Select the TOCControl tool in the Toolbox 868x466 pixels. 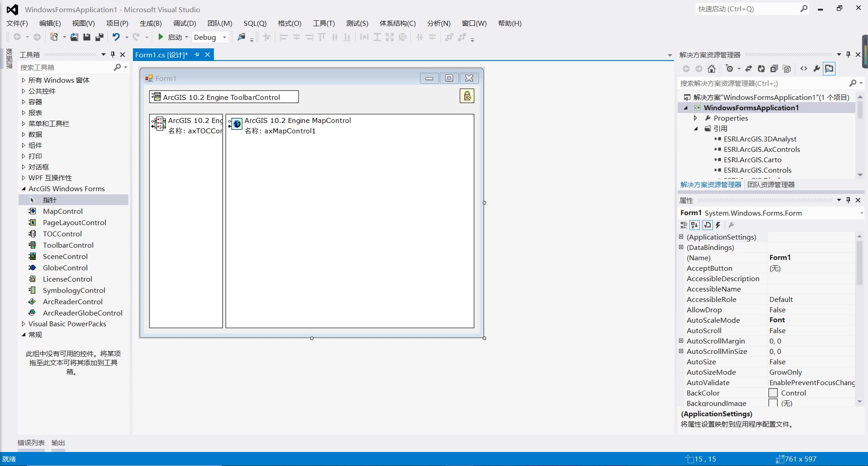tap(61, 234)
